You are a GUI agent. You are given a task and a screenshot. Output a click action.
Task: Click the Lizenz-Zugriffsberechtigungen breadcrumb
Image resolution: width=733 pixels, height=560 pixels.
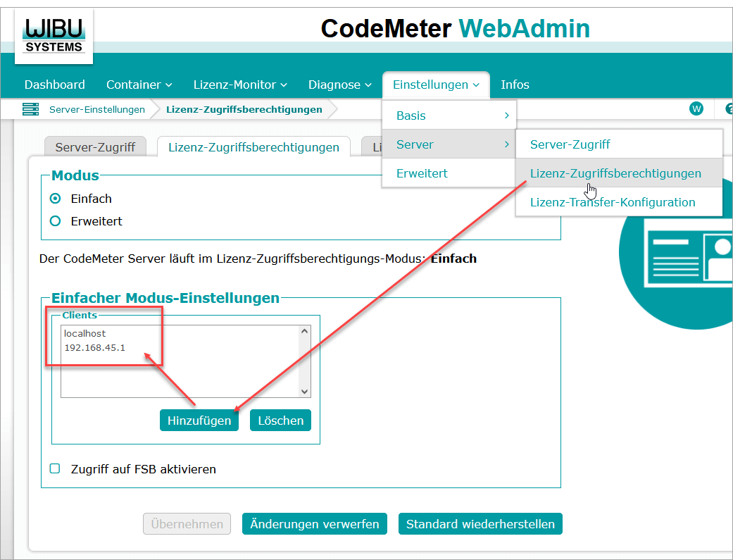coord(244,109)
